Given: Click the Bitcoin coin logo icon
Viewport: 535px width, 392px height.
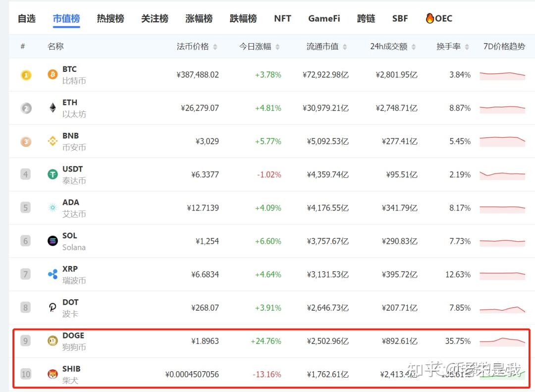Looking at the screenshot, I should [53, 74].
